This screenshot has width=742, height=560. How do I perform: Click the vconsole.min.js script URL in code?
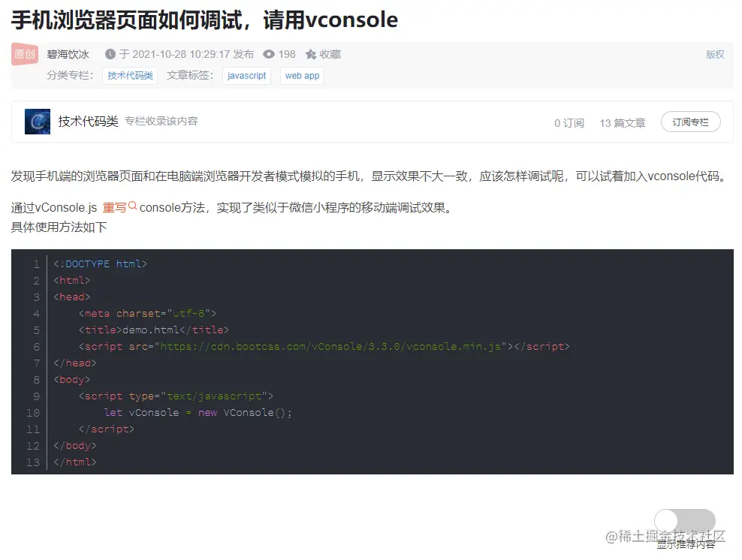(330, 347)
